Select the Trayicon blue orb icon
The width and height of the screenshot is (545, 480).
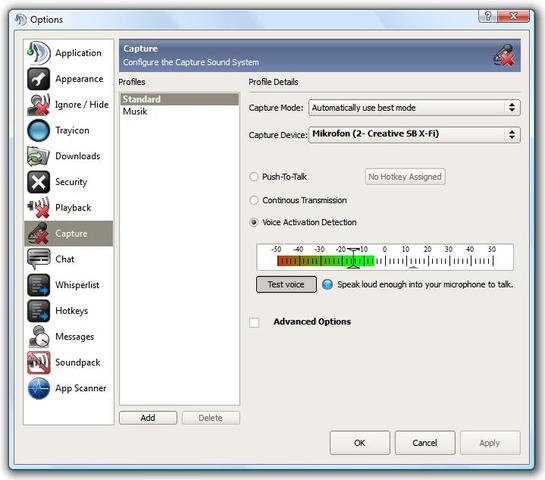39,130
